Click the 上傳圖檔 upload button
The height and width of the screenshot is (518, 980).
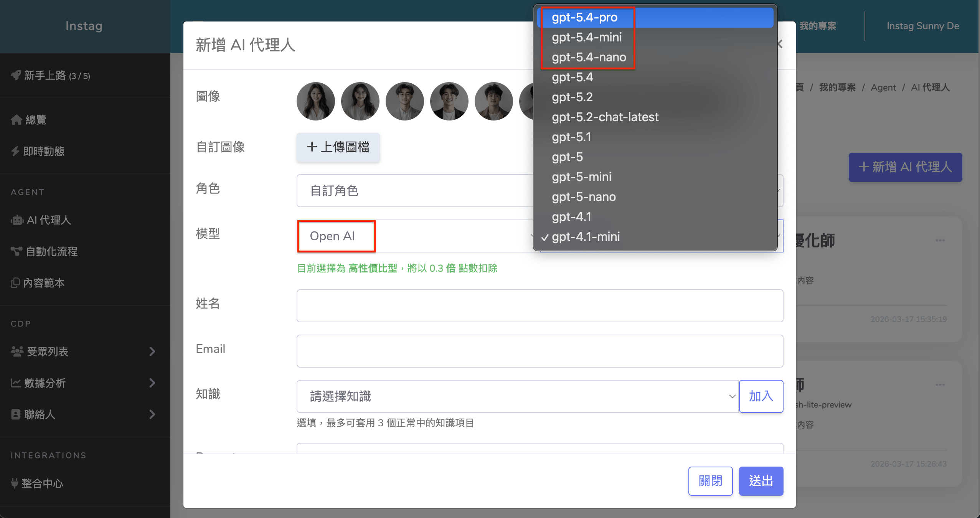(x=338, y=147)
